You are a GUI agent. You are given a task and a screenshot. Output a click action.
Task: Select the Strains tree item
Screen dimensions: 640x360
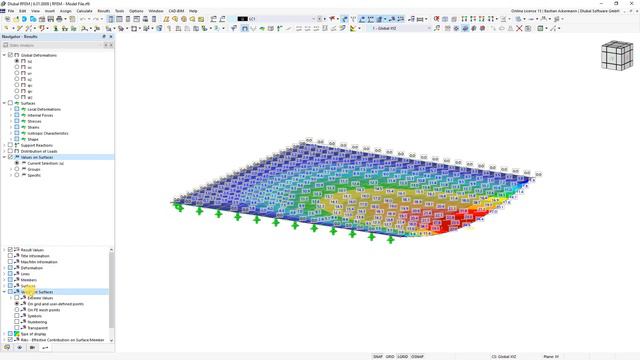point(33,127)
